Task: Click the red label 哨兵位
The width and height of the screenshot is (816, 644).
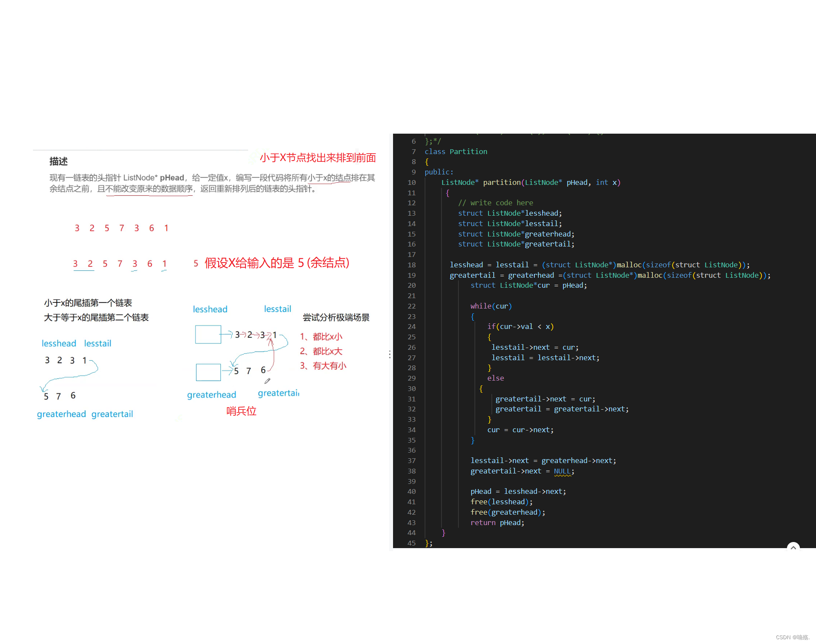Action: coord(241,411)
